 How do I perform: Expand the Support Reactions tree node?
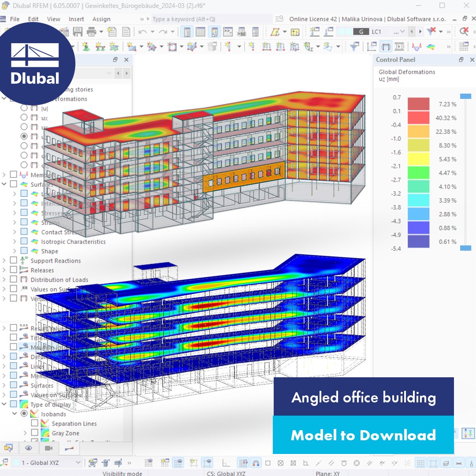pos(4,260)
